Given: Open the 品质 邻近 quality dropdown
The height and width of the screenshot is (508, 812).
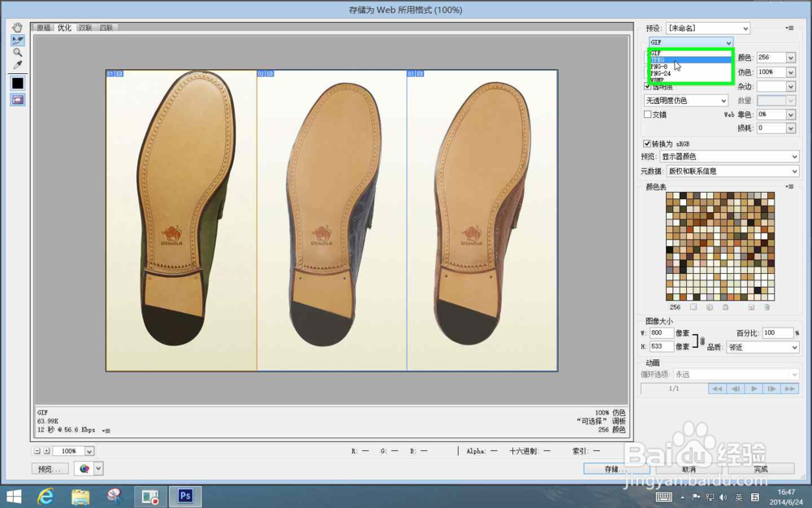Looking at the screenshot, I should 762,347.
